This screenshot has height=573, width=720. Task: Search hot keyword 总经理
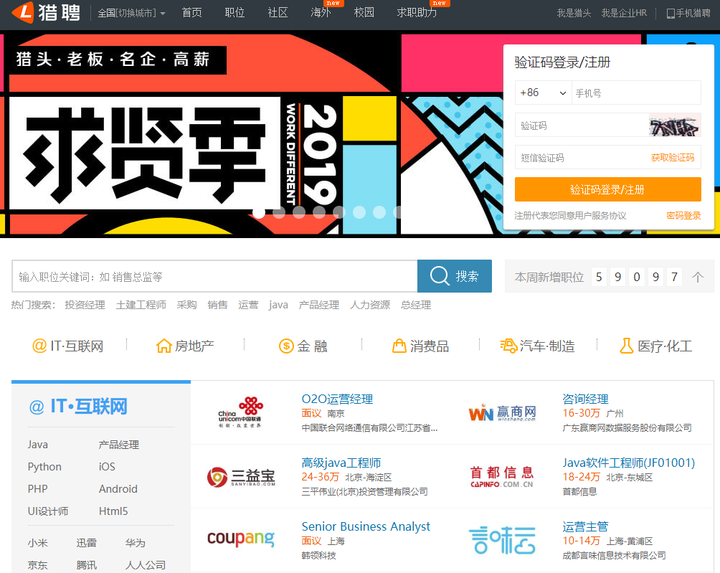[x=416, y=305]
